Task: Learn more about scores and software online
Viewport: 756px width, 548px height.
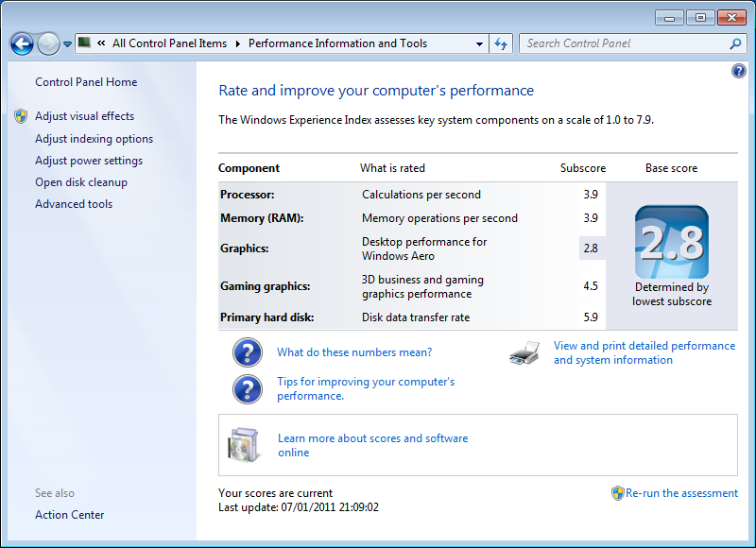Action: [372, 445]
